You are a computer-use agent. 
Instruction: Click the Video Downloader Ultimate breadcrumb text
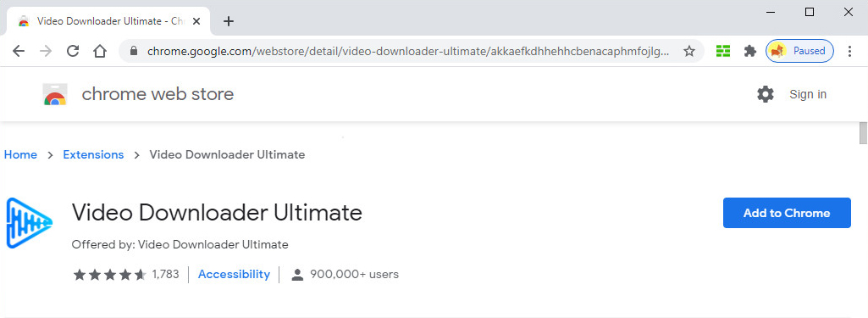point(227,154)
